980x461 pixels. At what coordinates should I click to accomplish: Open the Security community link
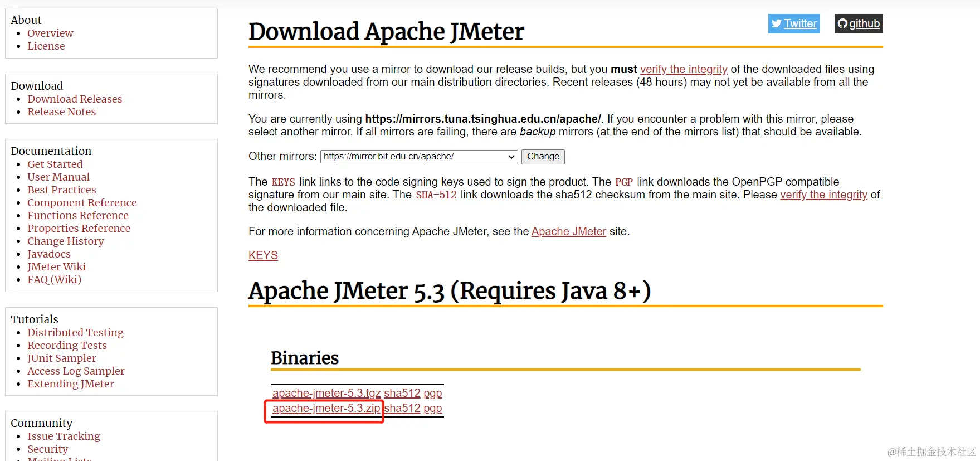48,449
